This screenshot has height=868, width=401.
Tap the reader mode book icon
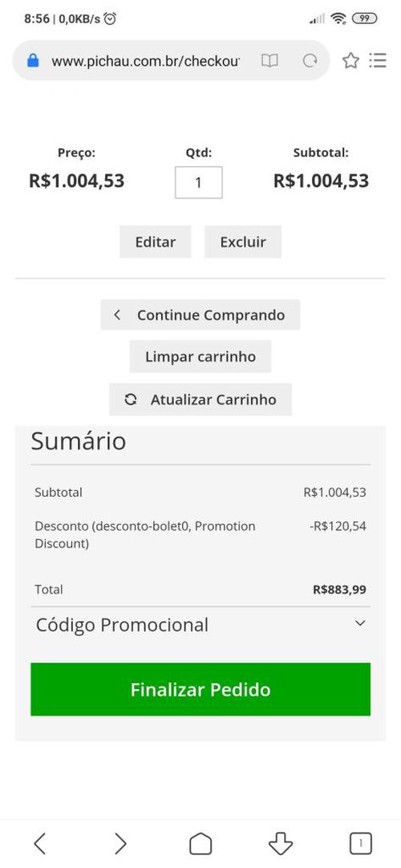tap(269, 60)
